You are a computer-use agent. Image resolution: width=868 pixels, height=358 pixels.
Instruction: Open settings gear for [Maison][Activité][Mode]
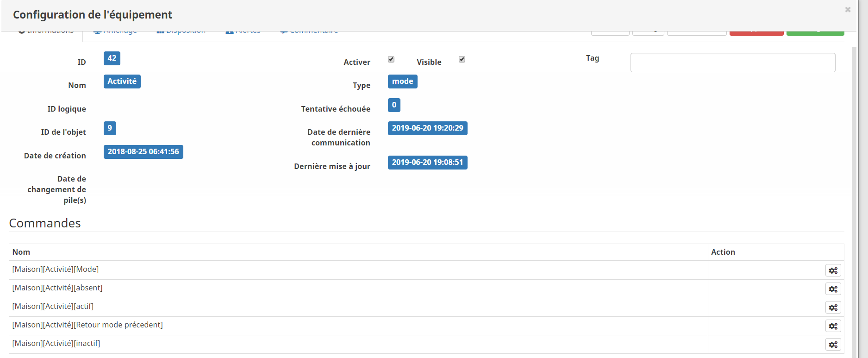point(833,270)
